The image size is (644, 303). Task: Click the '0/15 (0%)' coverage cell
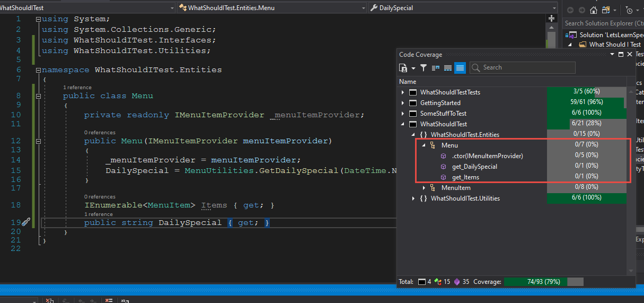pyautogui.click(x=586, y=135)
